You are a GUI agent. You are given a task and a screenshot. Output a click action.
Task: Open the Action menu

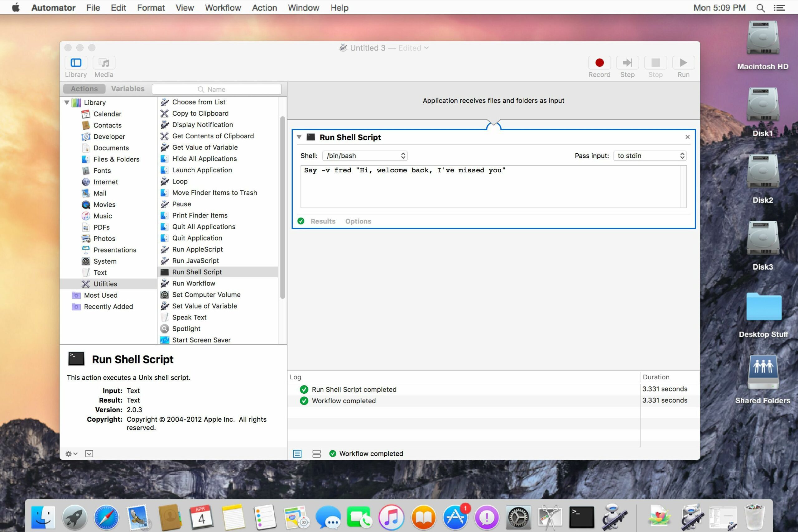[x=264, y=7]
